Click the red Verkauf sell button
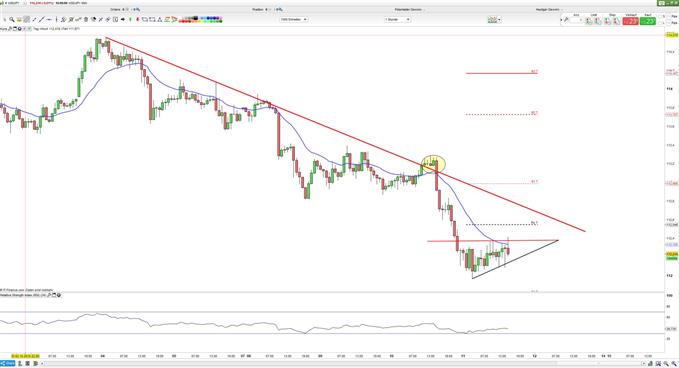 [x=630, y=21]
